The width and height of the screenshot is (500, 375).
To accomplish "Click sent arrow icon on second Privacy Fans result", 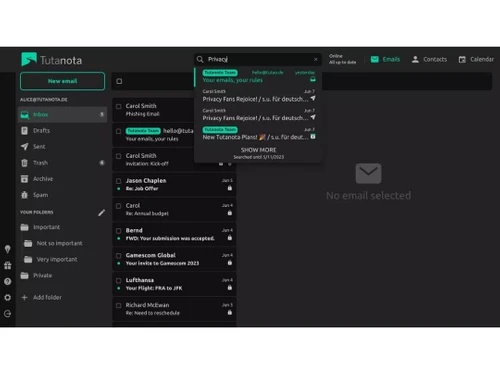I will (313, 117).
